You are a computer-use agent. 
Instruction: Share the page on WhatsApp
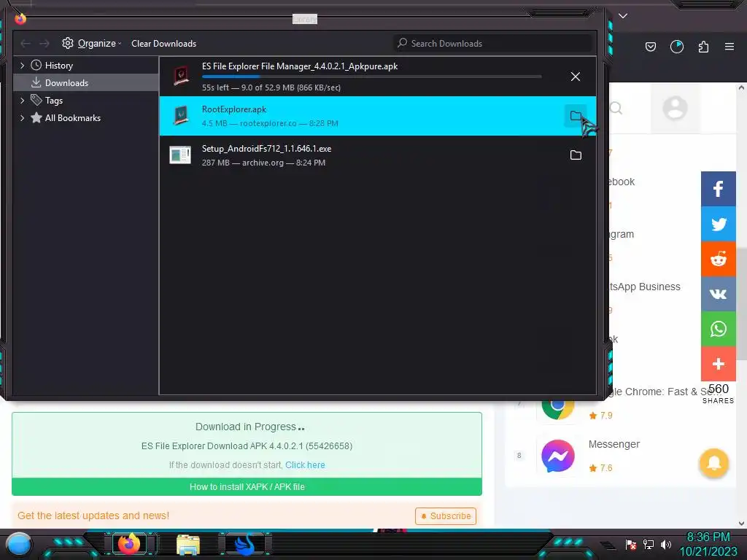[719, 329]
